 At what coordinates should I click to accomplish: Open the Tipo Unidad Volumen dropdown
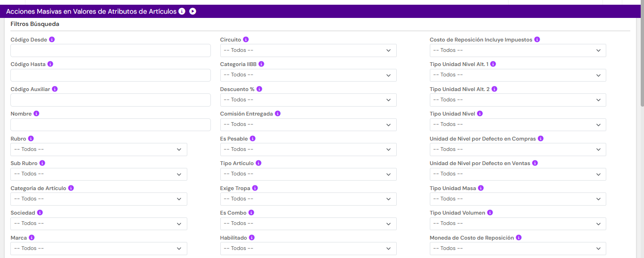[518, 224]
